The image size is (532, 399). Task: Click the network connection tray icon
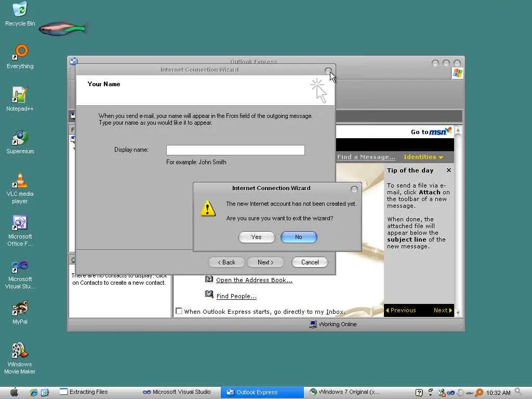pyautogui.click(x=442, y=393)
